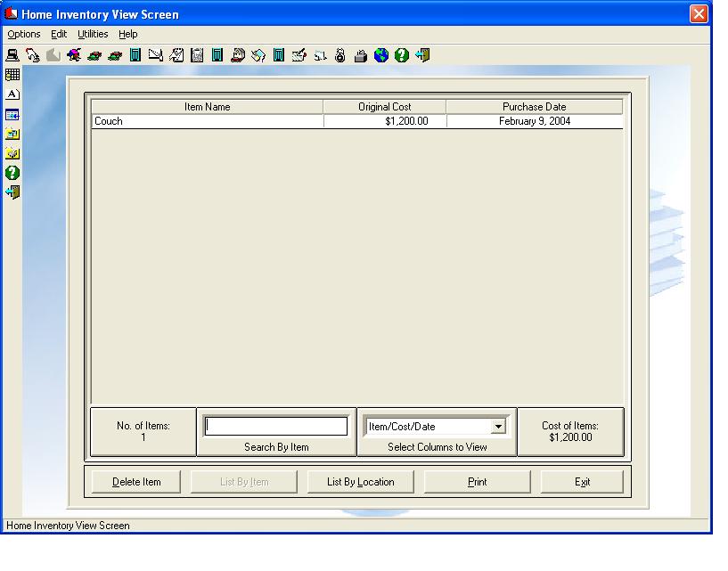Click the Original Cost column header
728x571 pixels.
pyautogui.click(x=384, y=107)
